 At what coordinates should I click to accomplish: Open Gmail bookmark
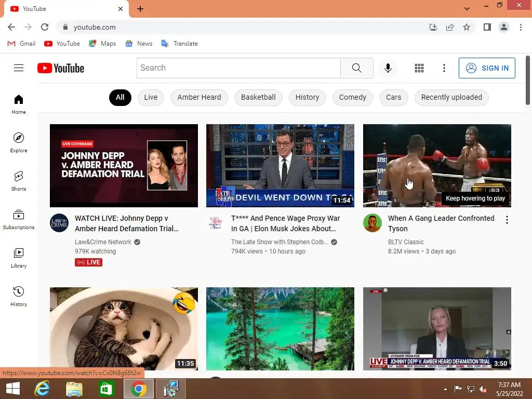pyautogui.click(x=22, y=44)
